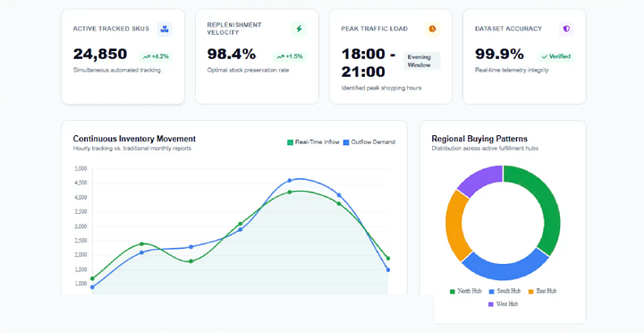Click the PEAK TRAFFIC LOAD heading
The height and width of the screenshot is (333, 644).
click(x=375, y=29)
